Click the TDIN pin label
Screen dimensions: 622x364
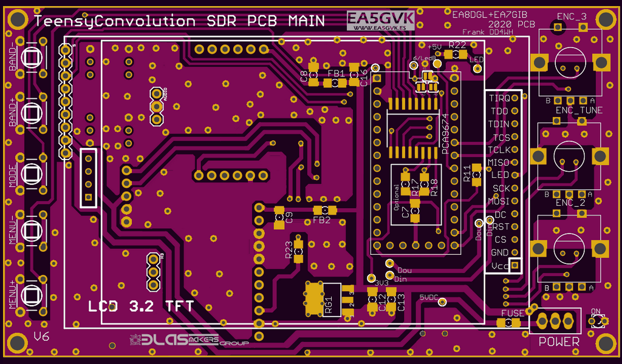[499, 124]
